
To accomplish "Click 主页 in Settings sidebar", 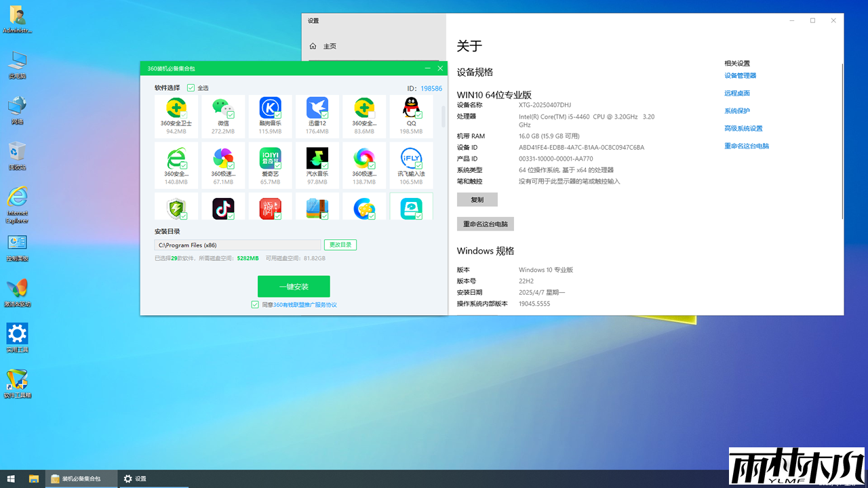I will pyautogui.click(x=330, y=46).
